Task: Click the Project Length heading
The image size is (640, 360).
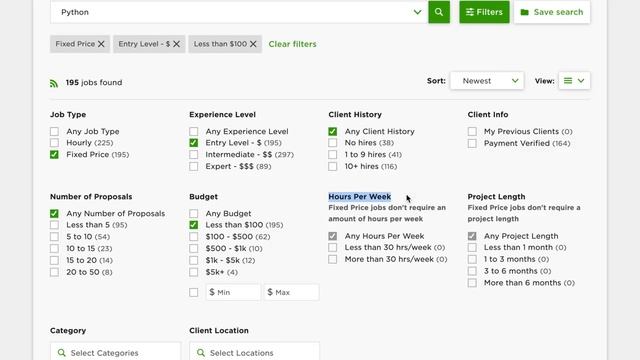Action: pyautogui.click(x=496, y=197)
